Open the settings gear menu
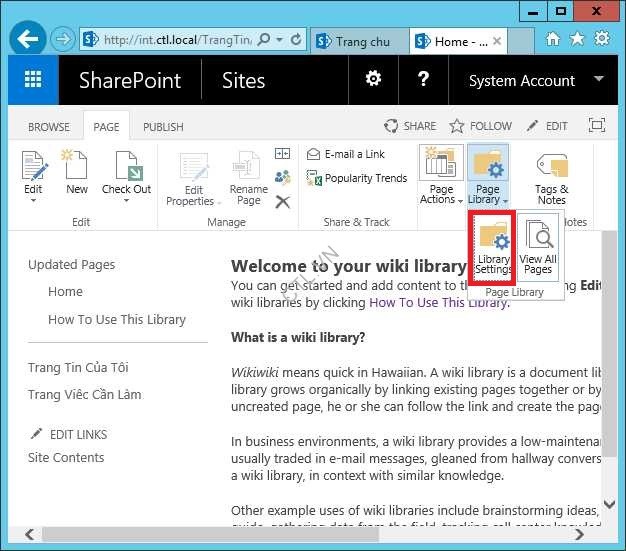 point(373,80)
